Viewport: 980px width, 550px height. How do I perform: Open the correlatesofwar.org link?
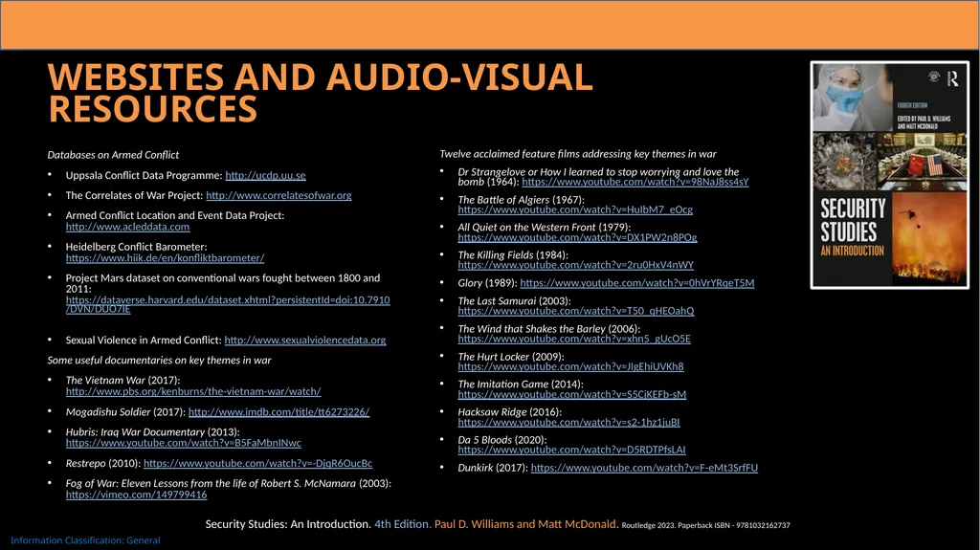click(278, 196)
